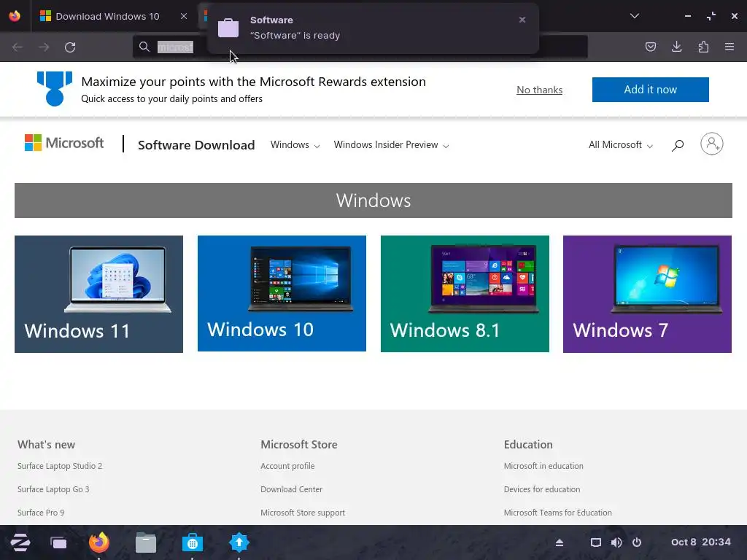
Task: Close the Download Windows 10 tab
Action: 183,16
